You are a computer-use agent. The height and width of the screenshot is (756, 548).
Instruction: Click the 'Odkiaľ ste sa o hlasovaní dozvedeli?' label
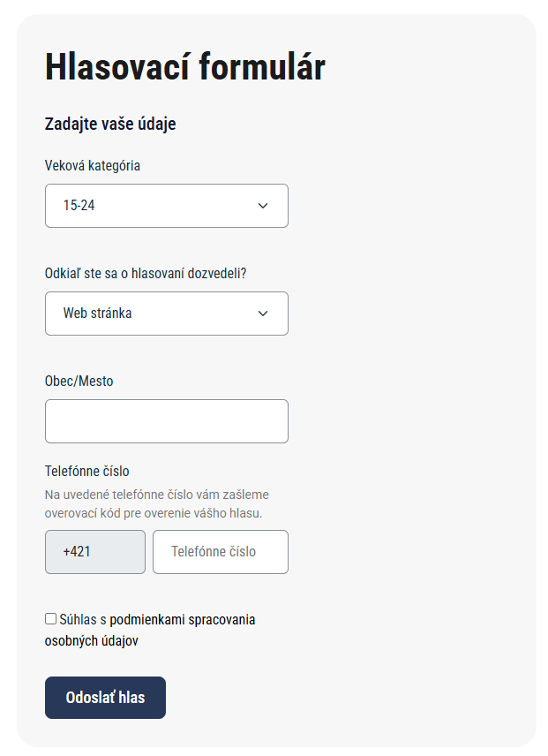tap(146, 274)
